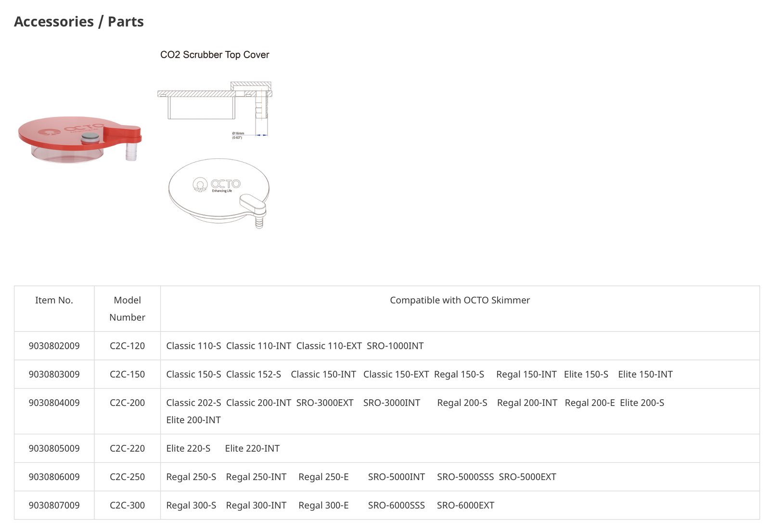Click Regal 300-INT skimmer entry
The height and width of the screenshot is (532, 770).
click(256, 505)
